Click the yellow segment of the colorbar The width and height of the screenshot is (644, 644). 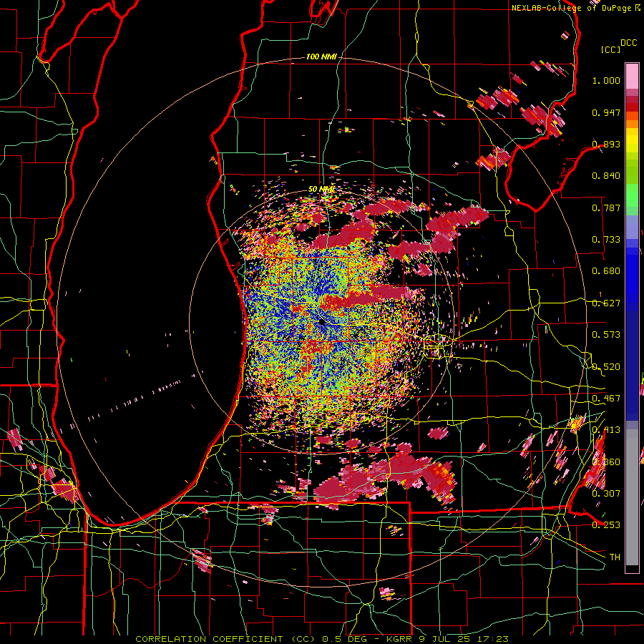pos(632,140)
